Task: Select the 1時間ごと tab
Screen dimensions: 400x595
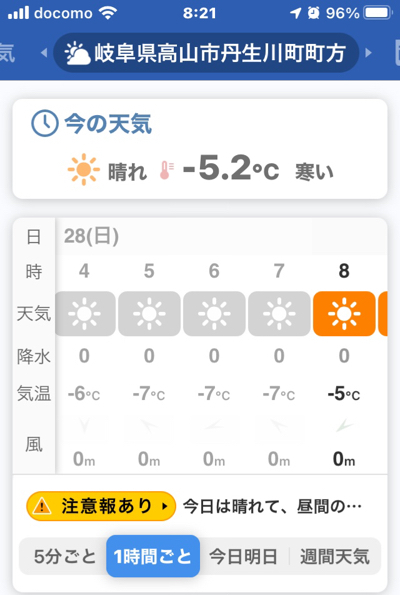Action: (153, 556)
